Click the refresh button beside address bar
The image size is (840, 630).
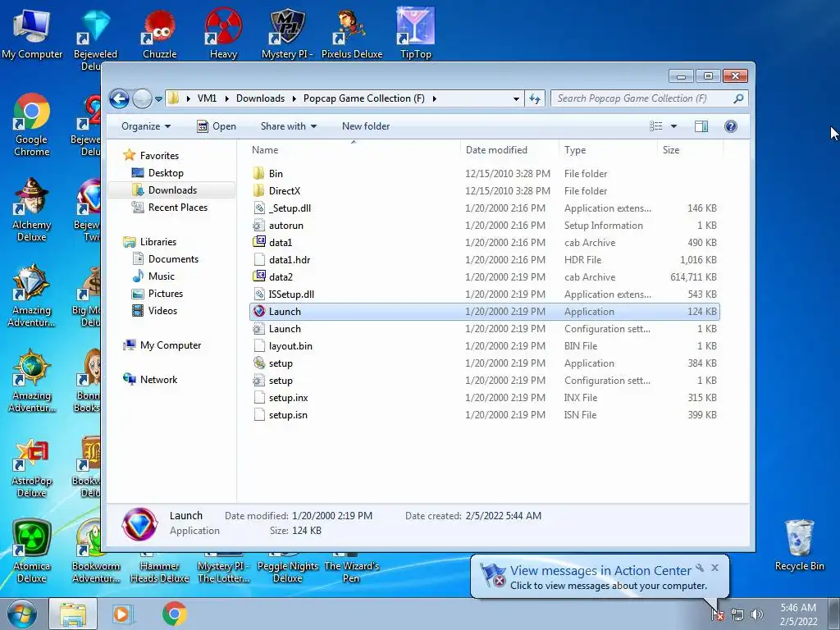[x=535, y=98]
